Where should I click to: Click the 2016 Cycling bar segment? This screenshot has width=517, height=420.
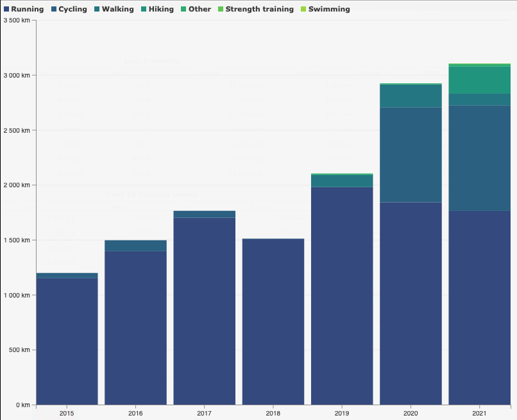click(x=135, y=246)
